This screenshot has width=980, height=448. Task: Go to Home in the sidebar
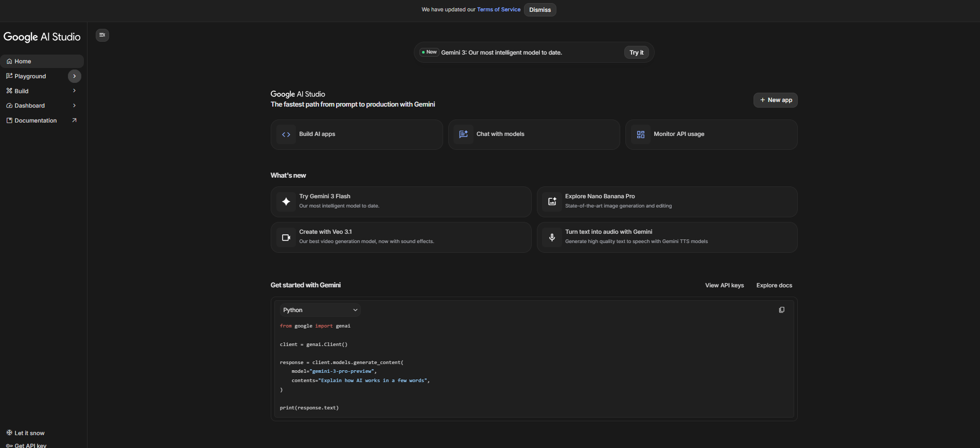tap(42, 61)
